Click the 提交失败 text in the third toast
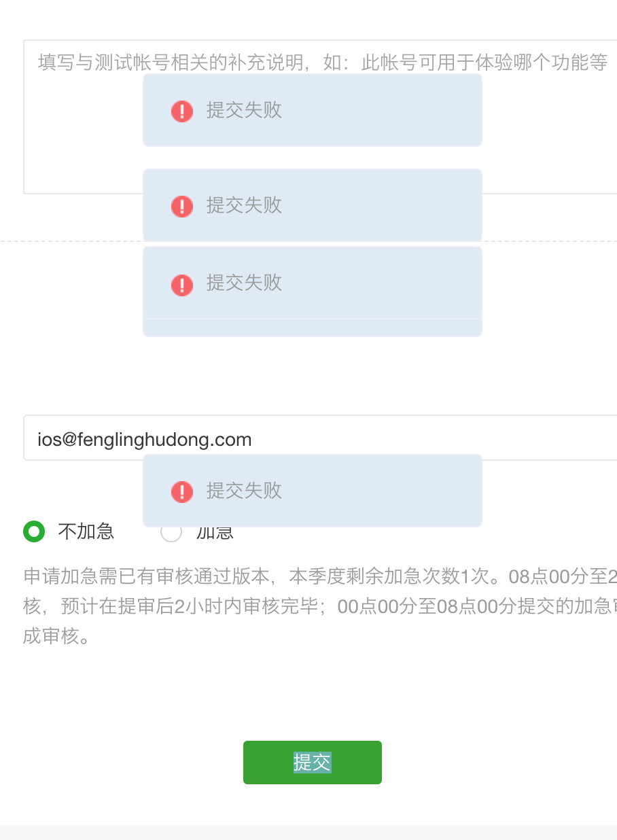The image size is (617, 840). (x=244, y=283)
